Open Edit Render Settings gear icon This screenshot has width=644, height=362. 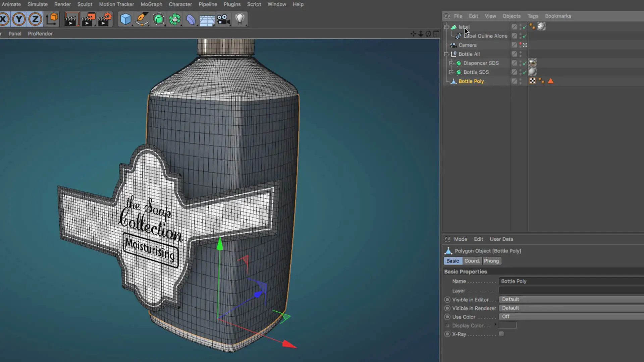105,19
